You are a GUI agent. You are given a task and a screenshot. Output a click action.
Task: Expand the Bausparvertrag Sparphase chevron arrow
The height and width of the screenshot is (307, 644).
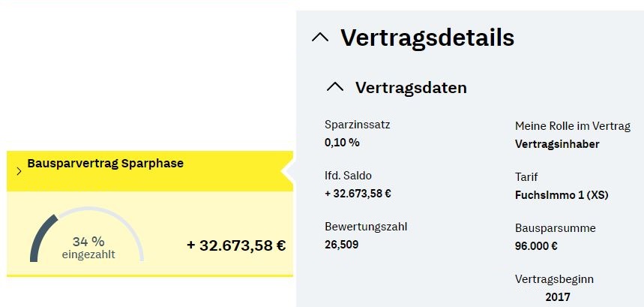point(18,171)
